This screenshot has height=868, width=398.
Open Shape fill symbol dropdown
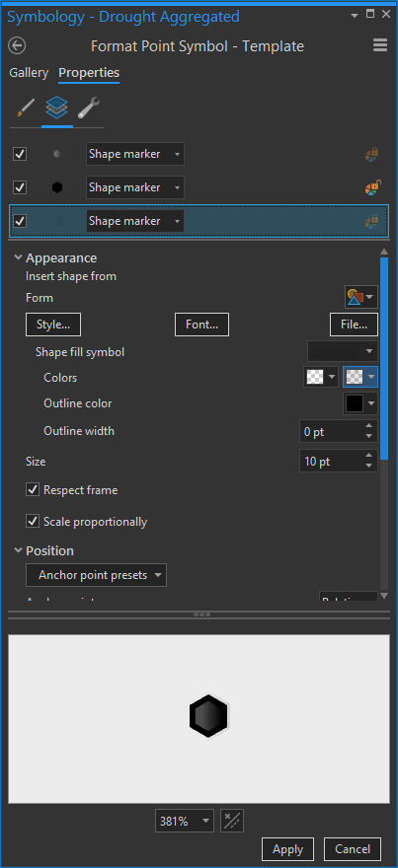coord(343,351)
